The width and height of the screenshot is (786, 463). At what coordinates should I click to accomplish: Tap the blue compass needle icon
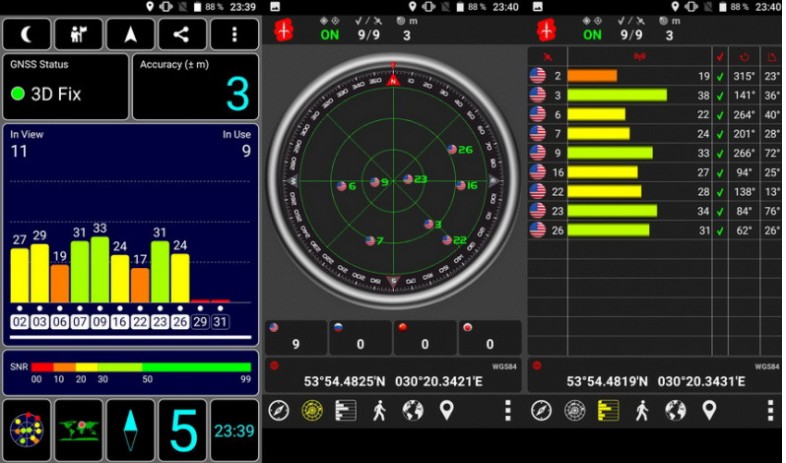coord(130,430)
